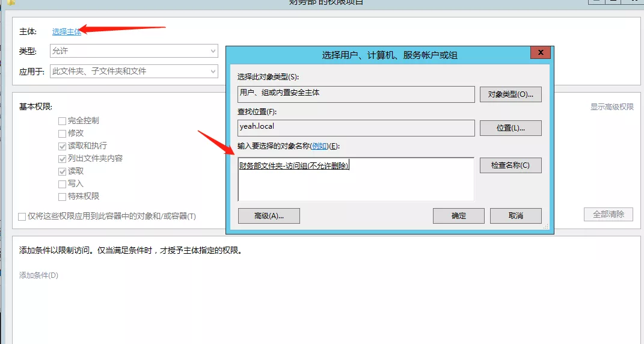The image size is (644, 344).
Task: Open the 显示高级权限 link
Action: [x=612, y=106]
